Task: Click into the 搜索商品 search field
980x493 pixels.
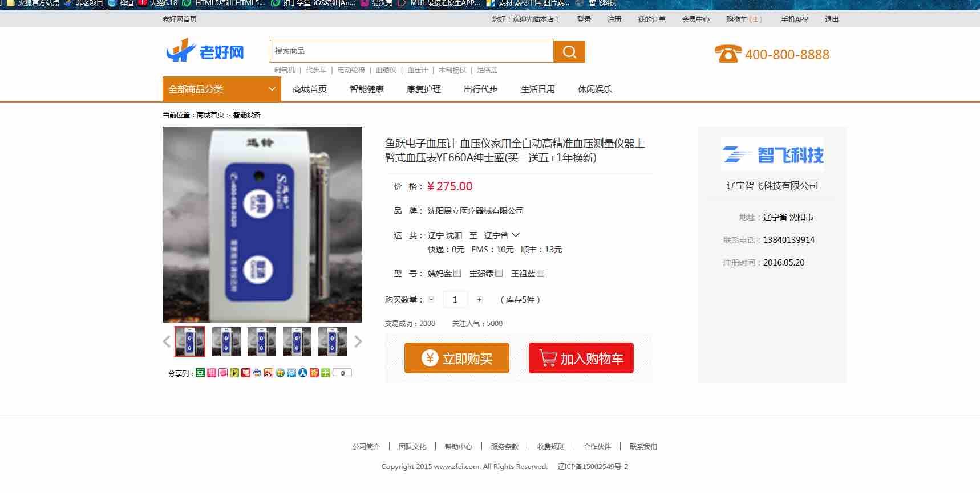Action: (411, 51)
